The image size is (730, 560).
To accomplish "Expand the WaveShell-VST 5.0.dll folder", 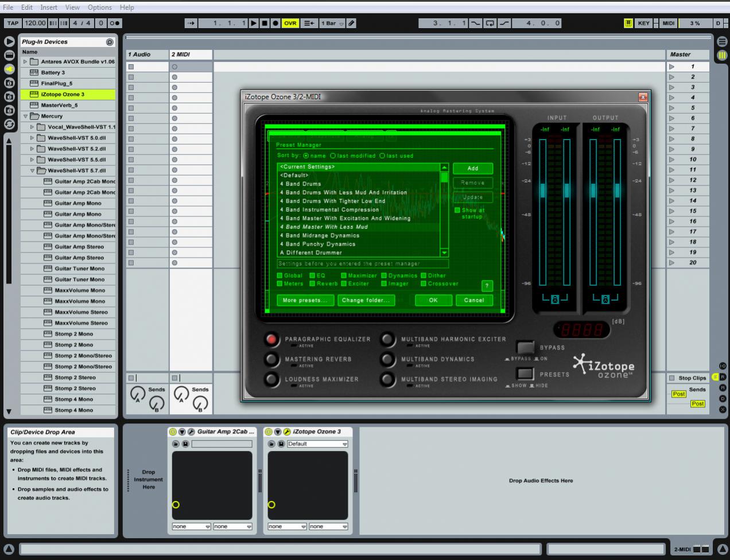I will pyautogui.click(x=32, y=138).
